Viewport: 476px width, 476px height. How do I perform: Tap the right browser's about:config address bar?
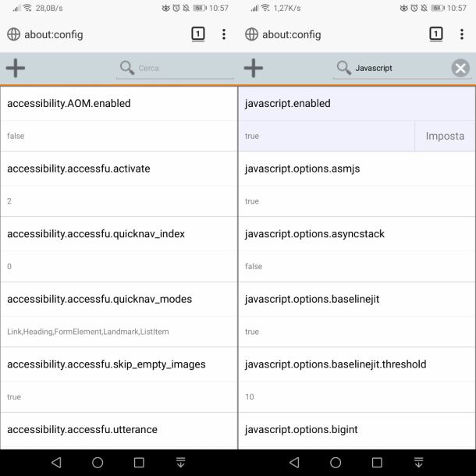coord(328,34)
